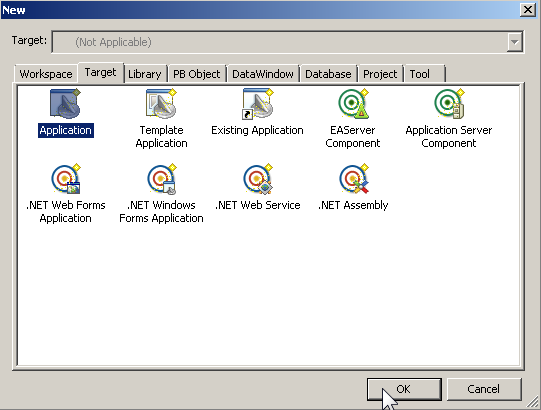Image resolution: width=541 pixels, height=410 pixels.
Task: Open the Database tab
Action: click(328, 74)
